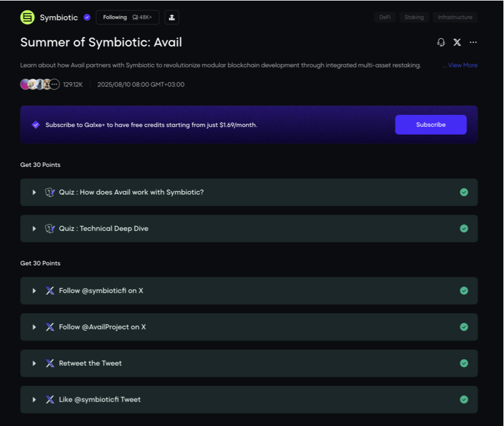The width and height of the screenshot is (504, 426).
Task: Open the leaderboard icon next to Following
Action: pos(172,17)
